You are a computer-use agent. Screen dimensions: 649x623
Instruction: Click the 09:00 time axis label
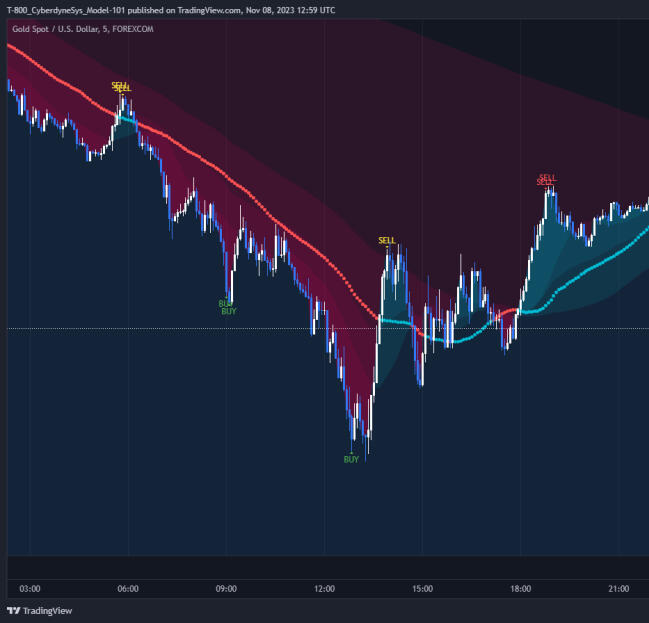tap(226, 589)
